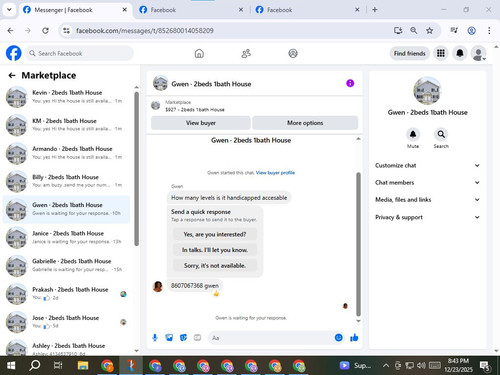Switch to the Messenger | Facebook tab
This screenshot has width=500, height=375.
(75, 10)
